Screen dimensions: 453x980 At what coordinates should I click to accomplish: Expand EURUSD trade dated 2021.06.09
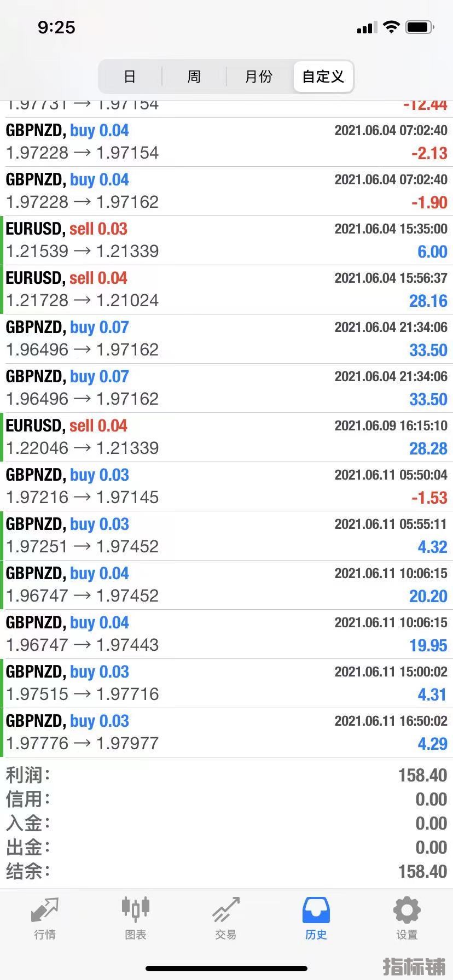tap(226, 437)
